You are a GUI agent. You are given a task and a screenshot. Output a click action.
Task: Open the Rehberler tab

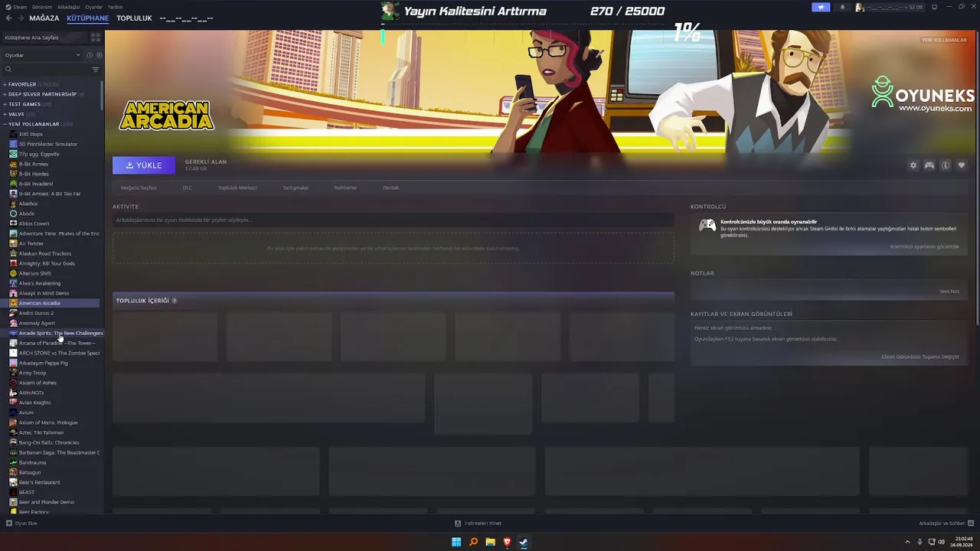pos(345,187)
